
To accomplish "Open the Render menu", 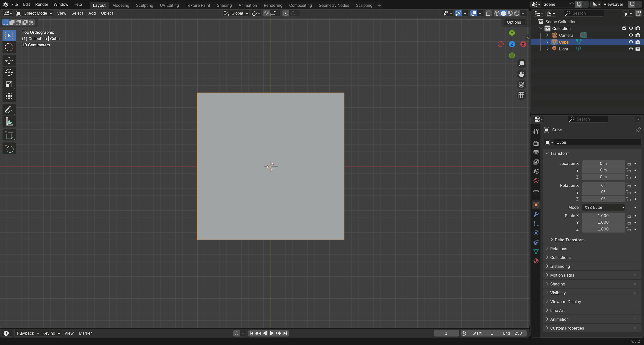I will (42, 4).
